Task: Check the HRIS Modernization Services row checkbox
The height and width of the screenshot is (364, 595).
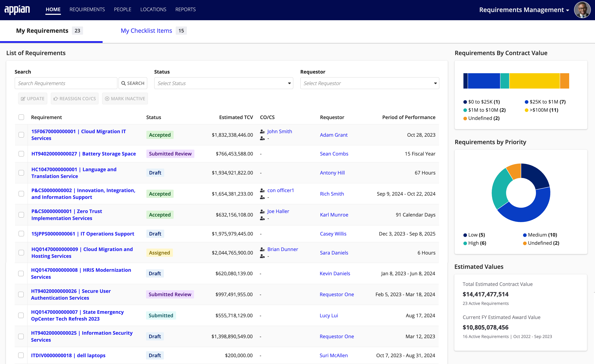Action: click(x=21, y=273)
